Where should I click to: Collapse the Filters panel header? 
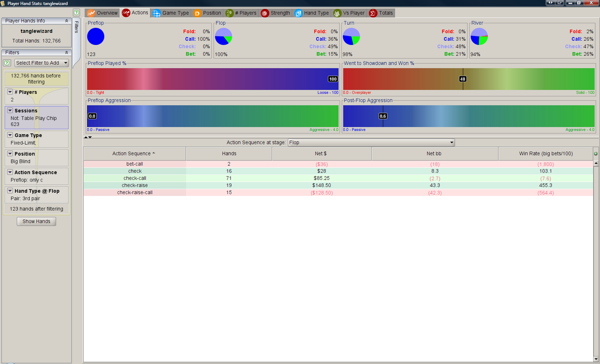tap(67, 53)
